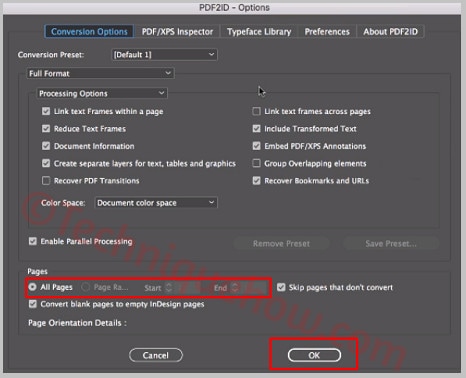Open the About PDF2ID tab
The width and height of the screenshot is (466, 378).
390,32
